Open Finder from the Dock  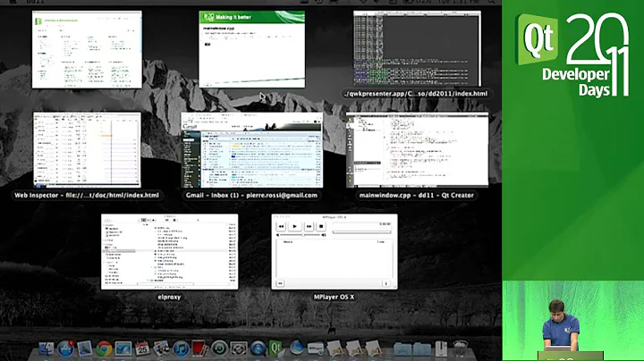click(x=46, y=348)
